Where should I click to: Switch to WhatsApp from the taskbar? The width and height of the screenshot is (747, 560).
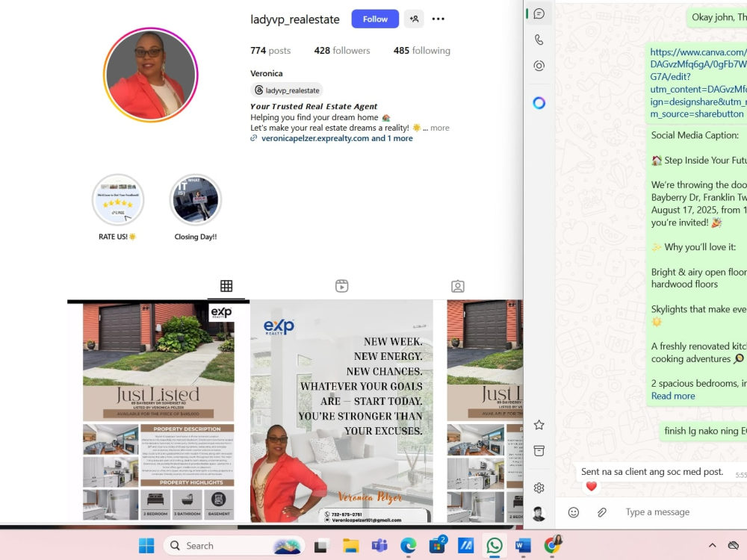click(x=494, y=546)
